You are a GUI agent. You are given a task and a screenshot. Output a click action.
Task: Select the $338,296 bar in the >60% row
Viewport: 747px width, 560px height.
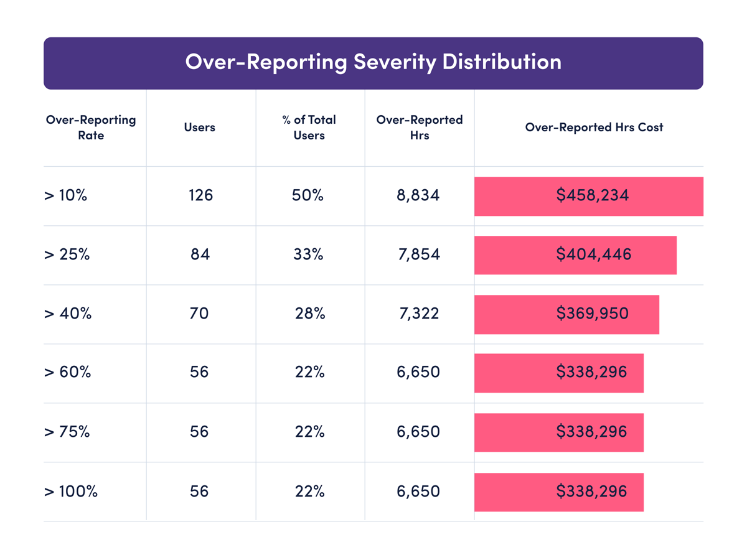(559, 373)
